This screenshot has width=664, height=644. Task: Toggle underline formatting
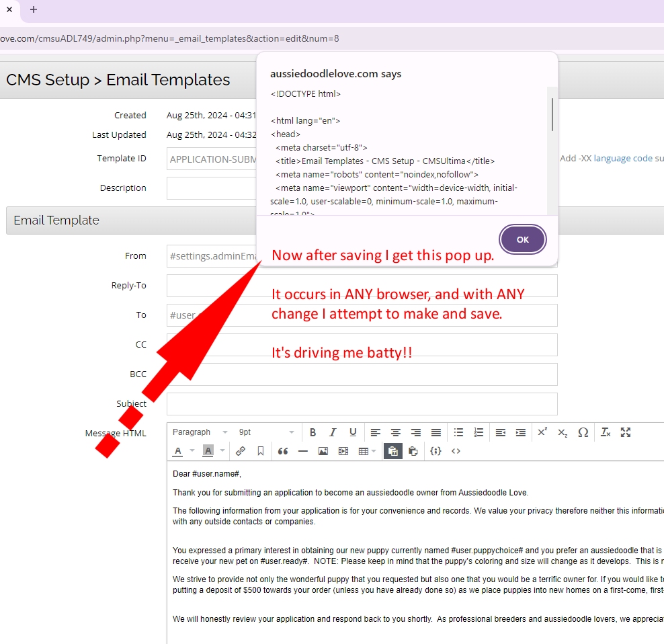(353, 432)
